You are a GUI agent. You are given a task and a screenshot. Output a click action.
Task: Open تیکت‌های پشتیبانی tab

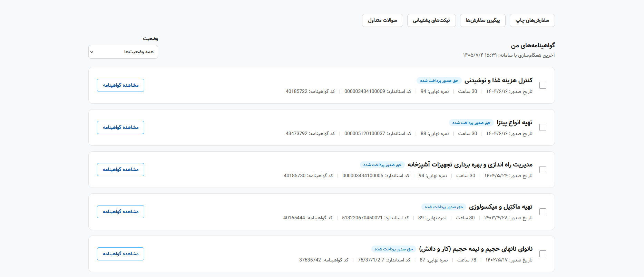(431, 20)
